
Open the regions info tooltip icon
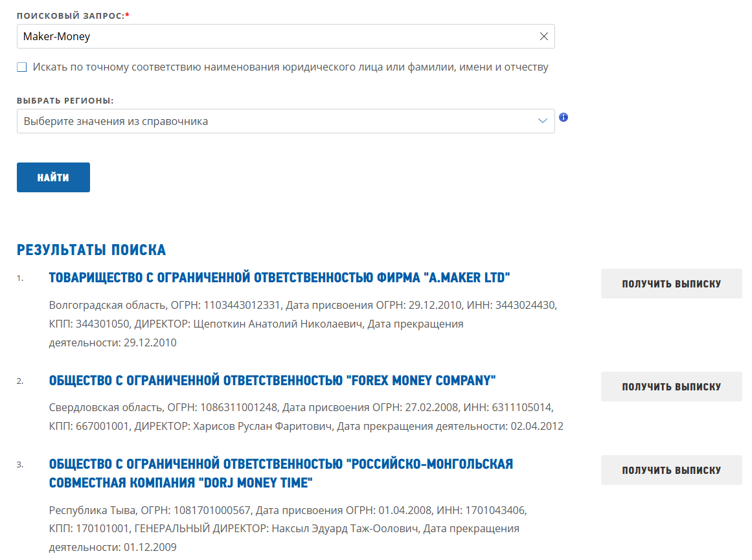point(564,117)
